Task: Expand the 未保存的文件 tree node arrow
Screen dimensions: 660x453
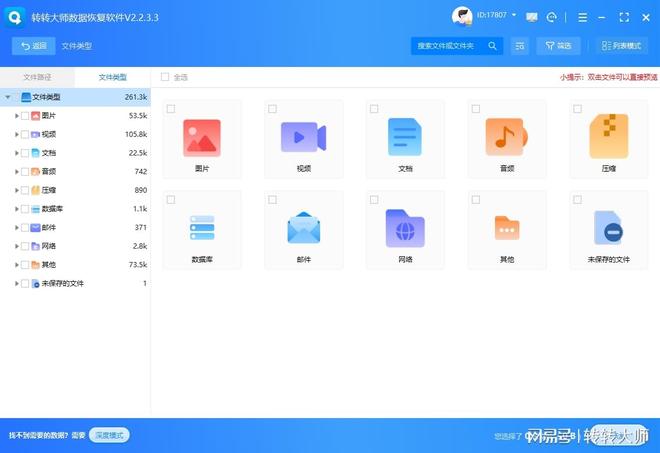Action: [x=16, y=283]
